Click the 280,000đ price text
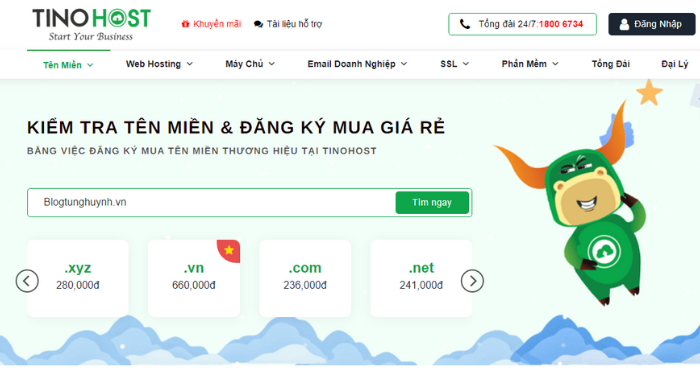 coord(78,285)
